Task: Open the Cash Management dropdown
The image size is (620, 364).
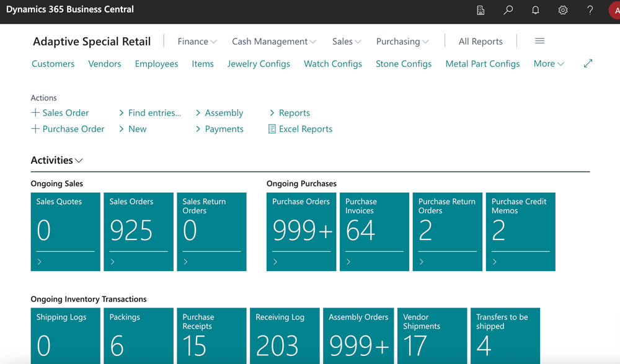Action: [273, 42]
